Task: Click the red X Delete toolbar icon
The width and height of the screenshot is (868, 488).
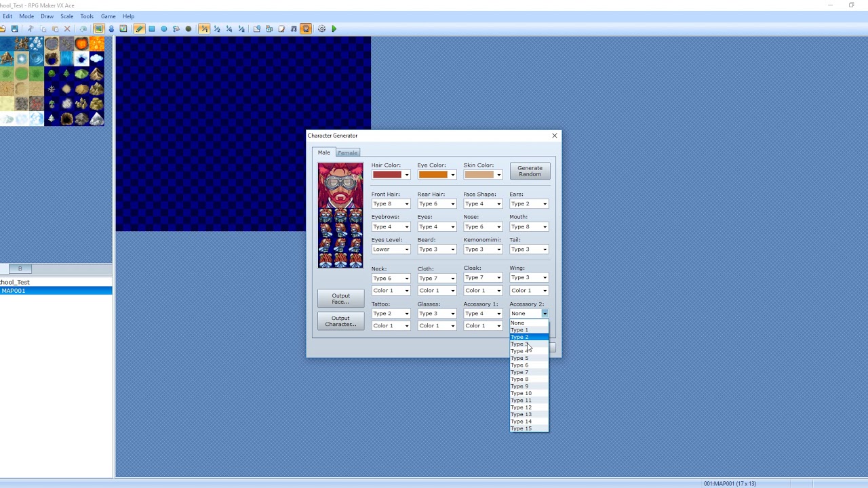Action: pos(67,28)
